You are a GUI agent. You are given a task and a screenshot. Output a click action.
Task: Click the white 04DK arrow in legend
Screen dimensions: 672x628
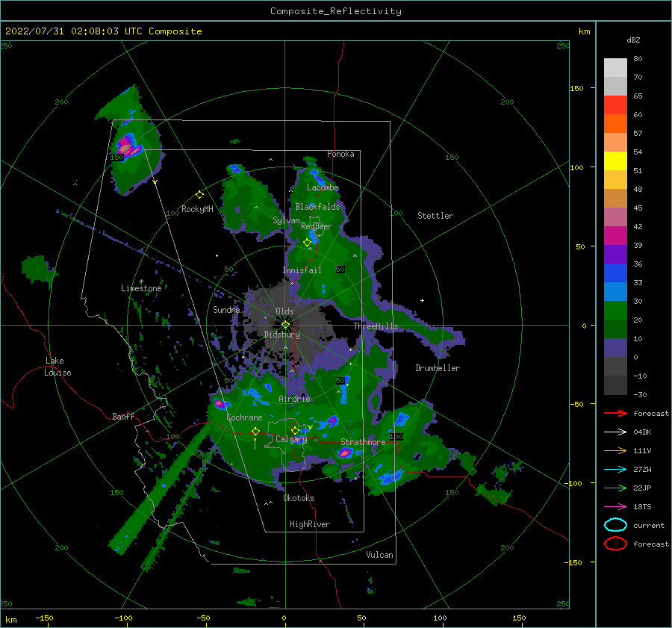pyautogui.click(x=615, y=432)
